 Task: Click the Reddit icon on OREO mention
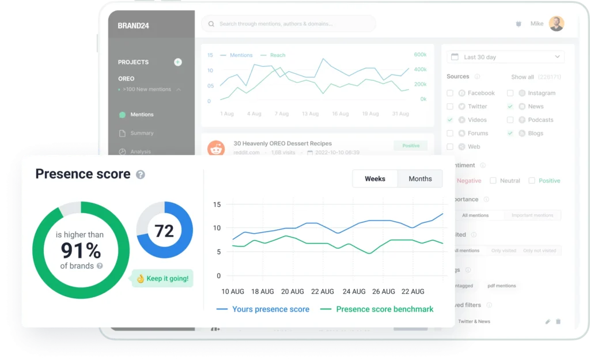click(216, 148)
